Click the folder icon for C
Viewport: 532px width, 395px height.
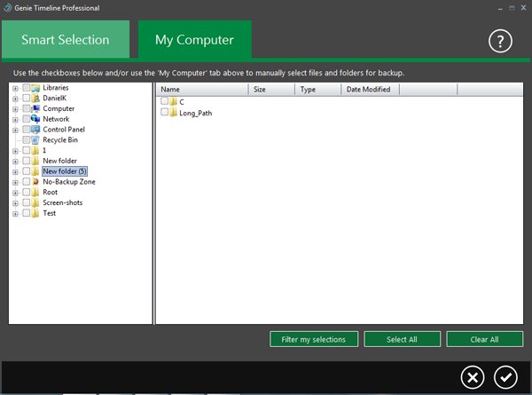point(174,101)
